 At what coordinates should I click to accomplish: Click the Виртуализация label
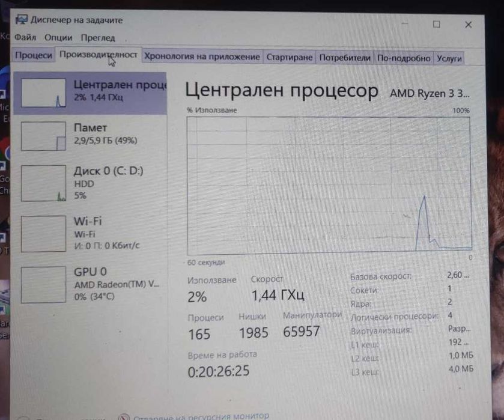click(x=381, y=330)
